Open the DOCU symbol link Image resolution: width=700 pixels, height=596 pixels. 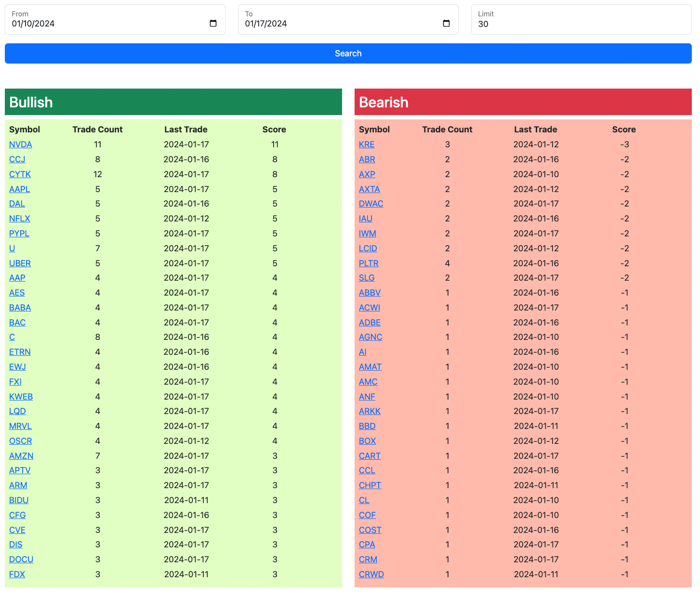[21, 559]
